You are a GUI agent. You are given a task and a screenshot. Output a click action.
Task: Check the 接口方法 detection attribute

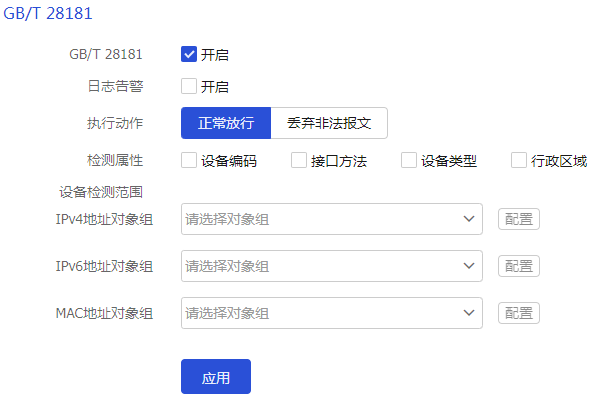point(299,160)
